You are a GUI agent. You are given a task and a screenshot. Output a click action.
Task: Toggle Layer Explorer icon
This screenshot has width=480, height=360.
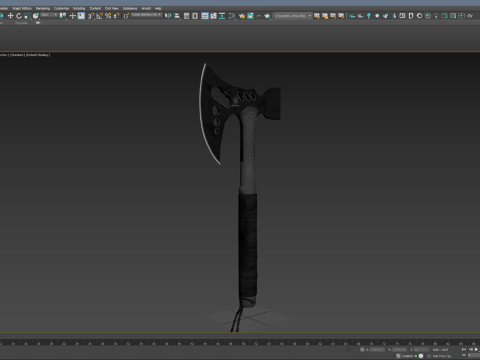[195, 16]
